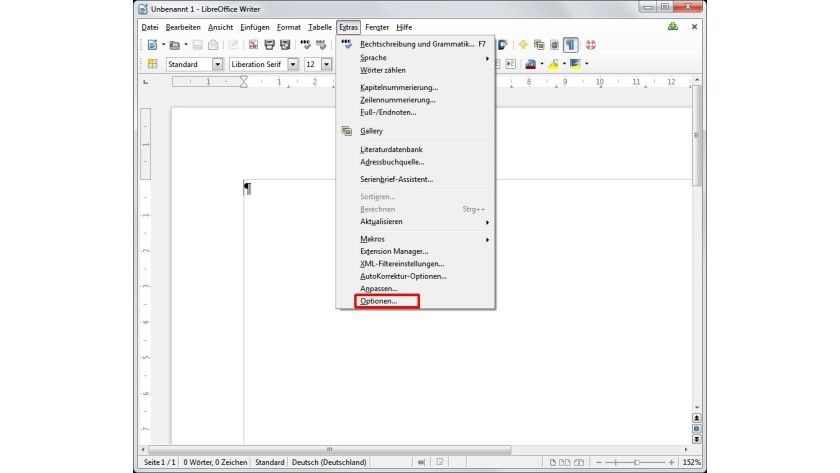Close the document with the X icon
Viewport: 840px width, 473px height.
694,26
